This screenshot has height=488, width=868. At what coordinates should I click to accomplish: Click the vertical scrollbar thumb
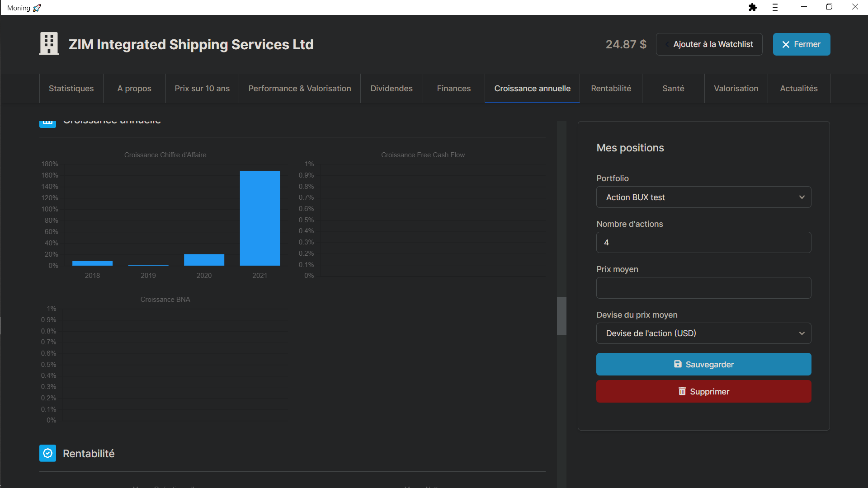561,315
